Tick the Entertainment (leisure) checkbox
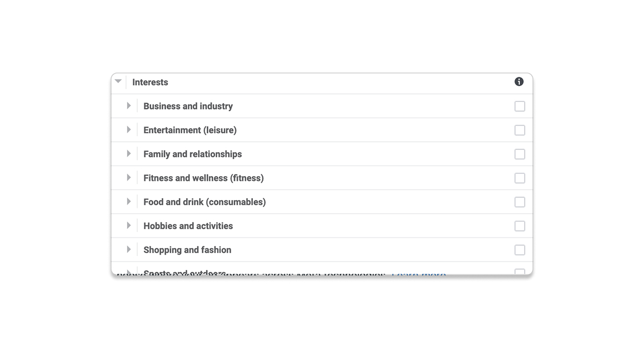Image resolution: width=644 pixels, height=348 pixels. (x=519, y=130)
